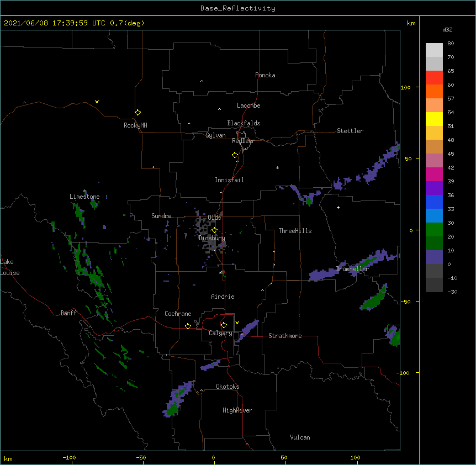This screenshot has width=476, height=465.
Task: Click the Didsbury town label
Action: [211, 238]
